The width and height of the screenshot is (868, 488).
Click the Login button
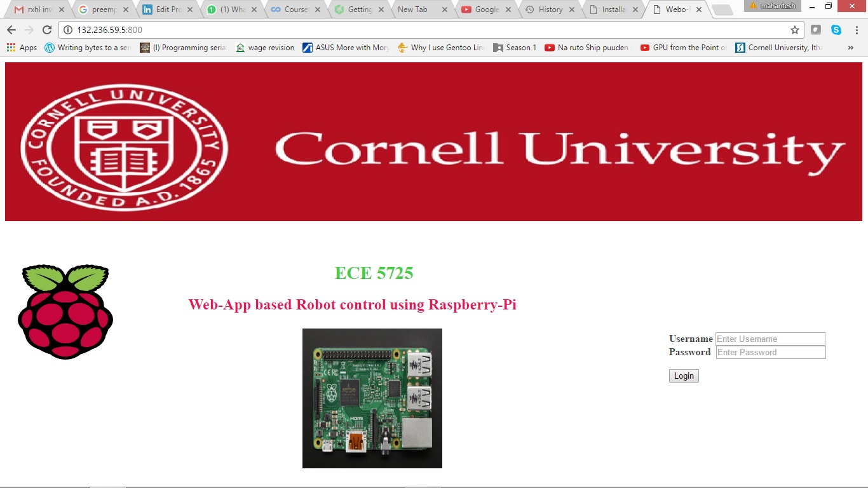pos(684,376)
